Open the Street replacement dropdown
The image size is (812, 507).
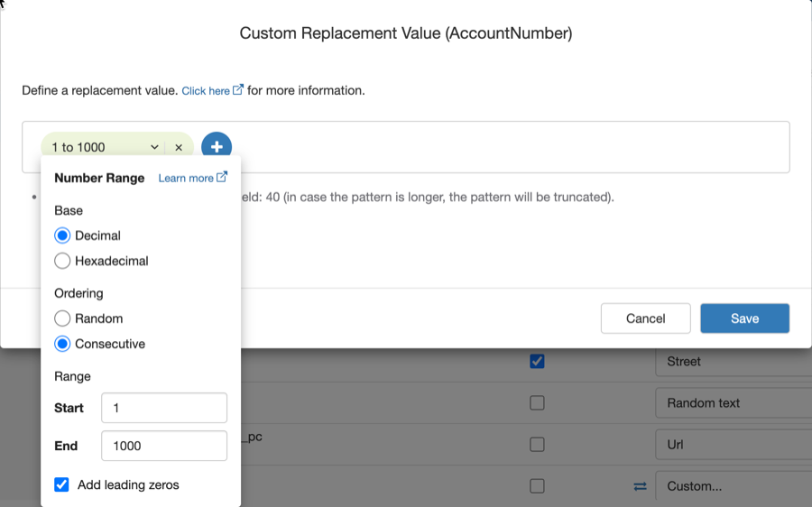pyautogui.click(x=734, y=362)
